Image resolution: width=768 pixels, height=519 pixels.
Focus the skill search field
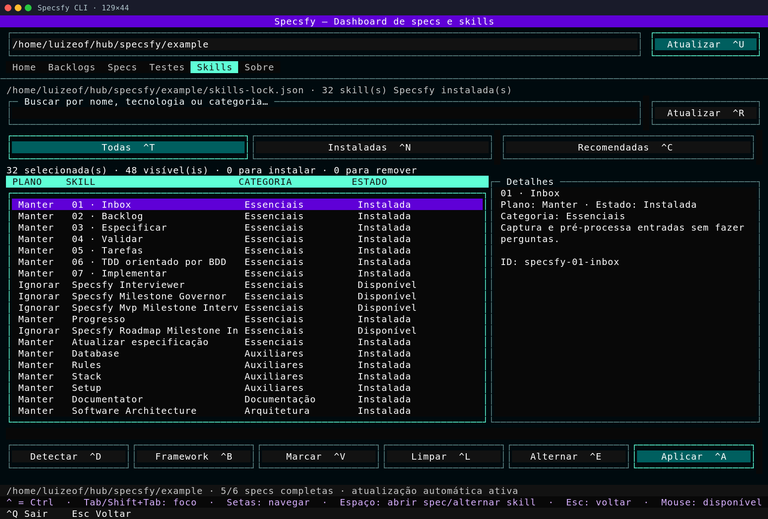click(325, 113)
